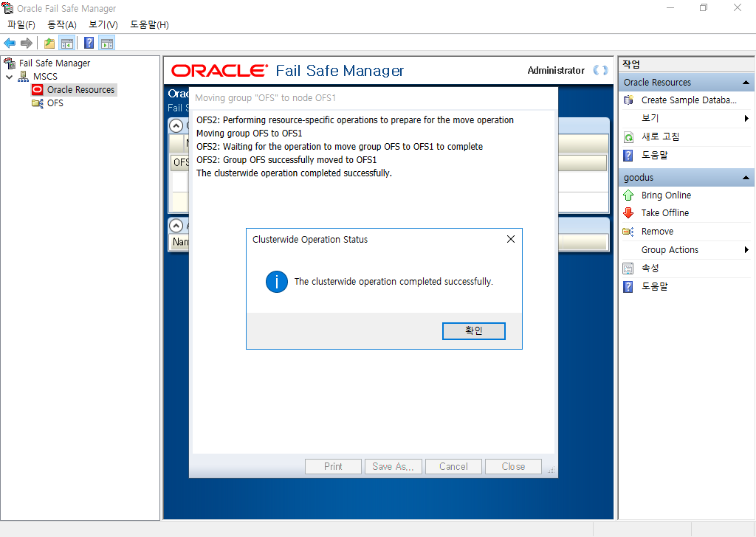This screenshot has height=537, width=756.
Task: Click the 새로 고침 action
Action: [660, 136]
